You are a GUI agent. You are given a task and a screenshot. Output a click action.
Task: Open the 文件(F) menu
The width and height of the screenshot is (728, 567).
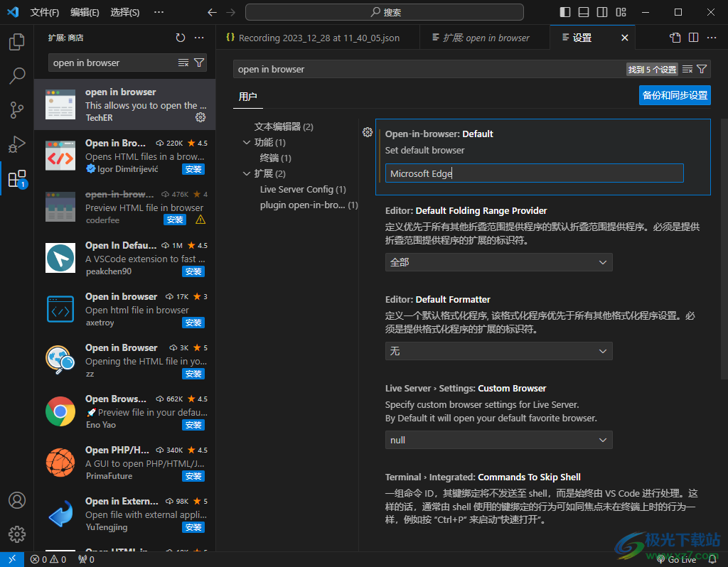tap(45, 12)
